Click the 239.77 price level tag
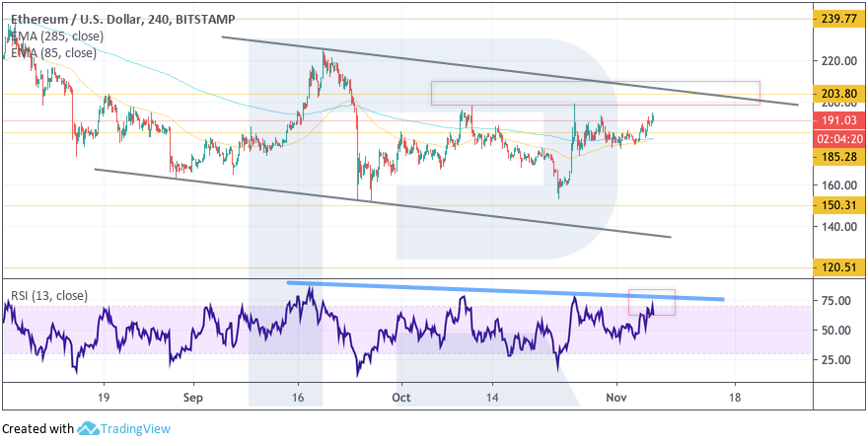 [835, 18]
